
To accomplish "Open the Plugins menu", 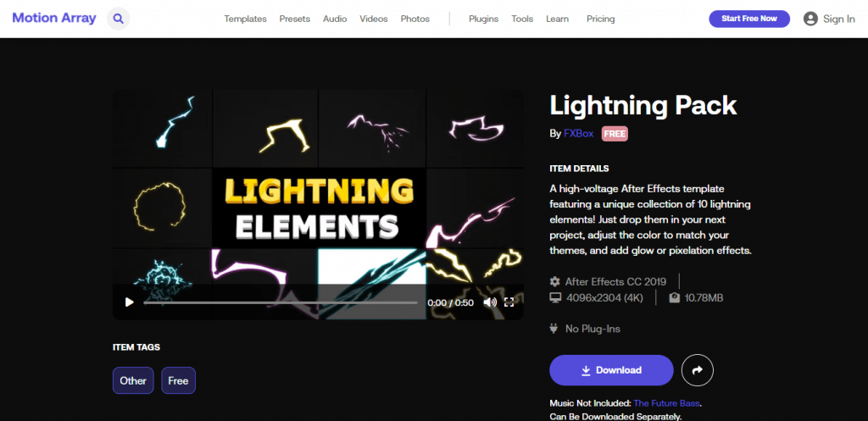I will click(484, 19).
